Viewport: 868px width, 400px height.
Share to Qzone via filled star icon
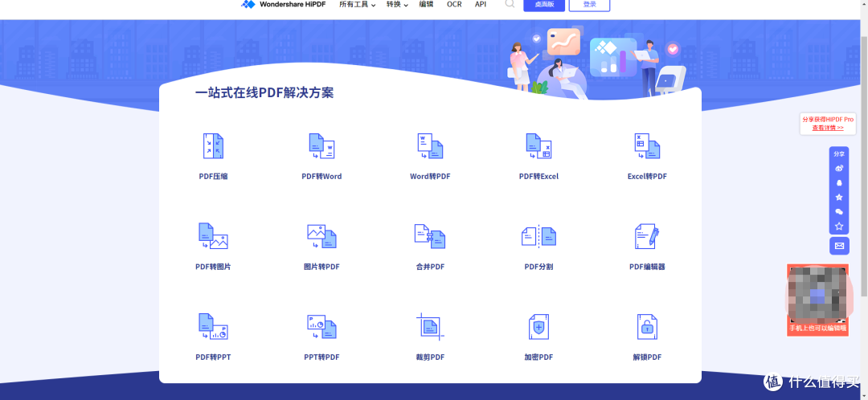click(838, 197)
